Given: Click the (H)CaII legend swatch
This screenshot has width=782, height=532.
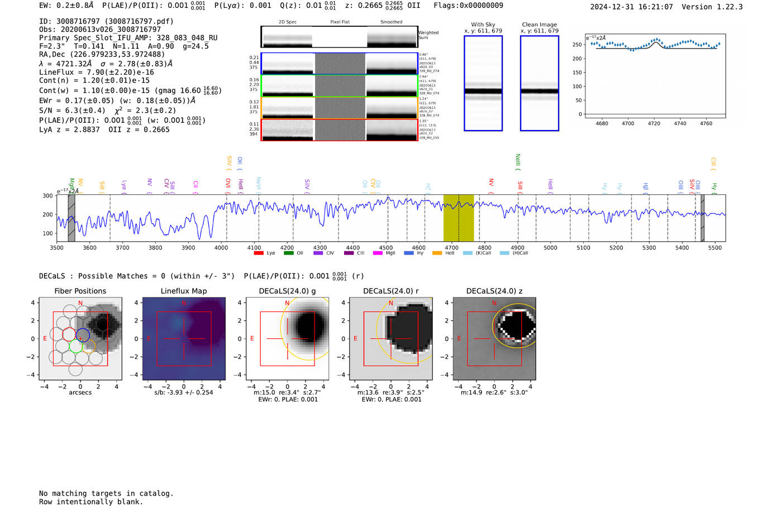Looking at the screenshot, I should (x=504, y=253).
